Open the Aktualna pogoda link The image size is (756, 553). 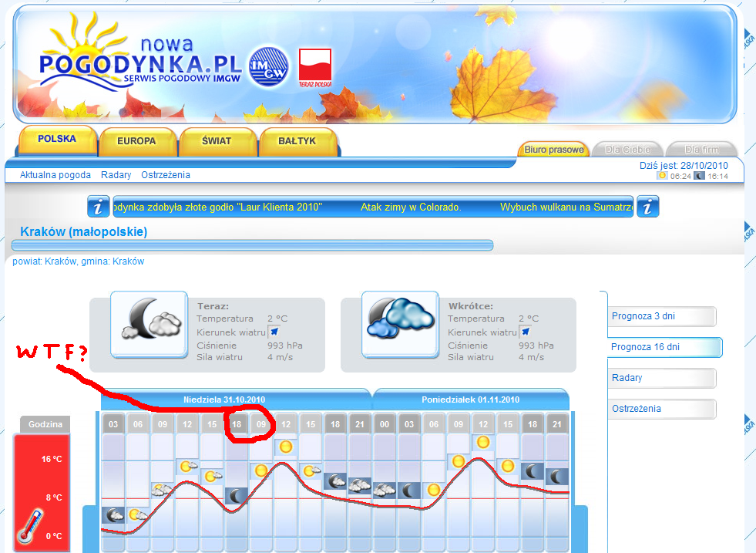(x=55, y=174)
